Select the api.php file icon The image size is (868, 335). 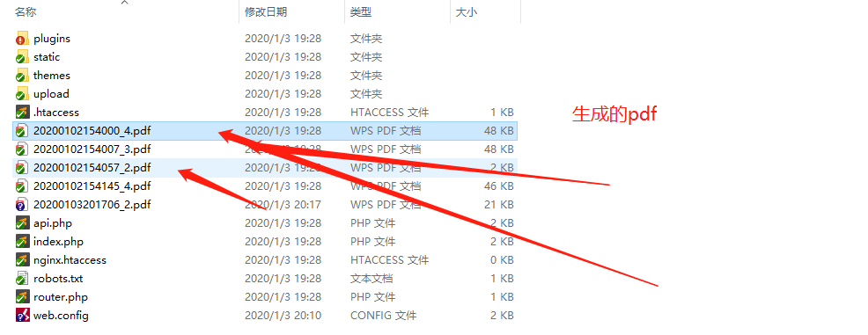22,223
